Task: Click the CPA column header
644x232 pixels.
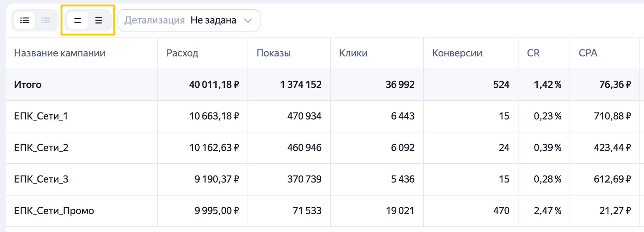Action: click(588, 53)
